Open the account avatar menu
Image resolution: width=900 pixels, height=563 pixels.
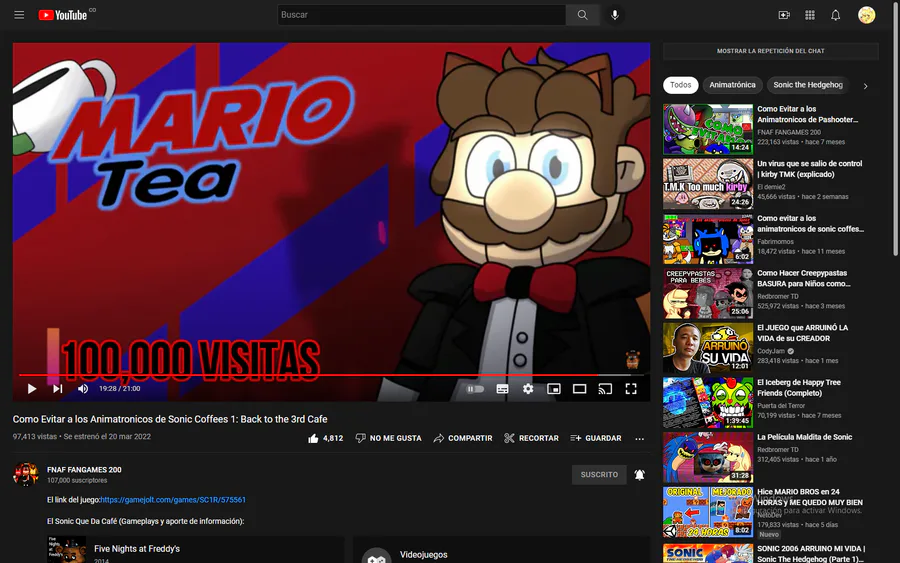click(x=866, y=15)
